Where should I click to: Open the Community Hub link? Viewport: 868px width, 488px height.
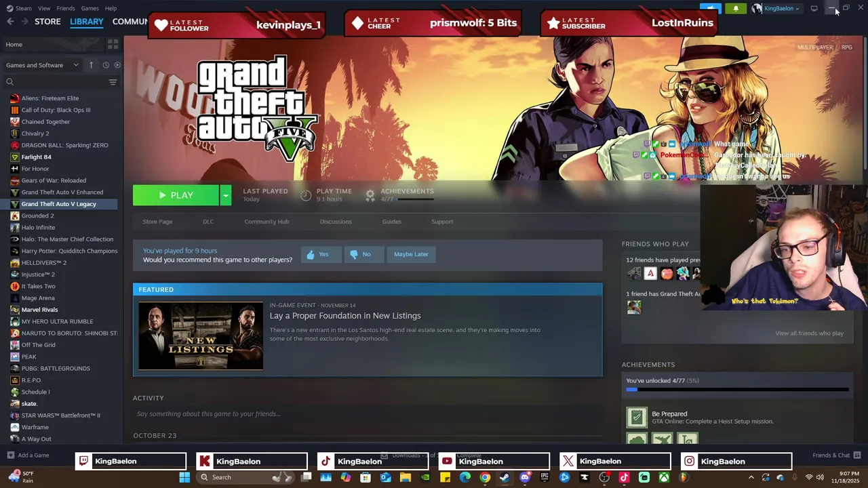point(267,222)
